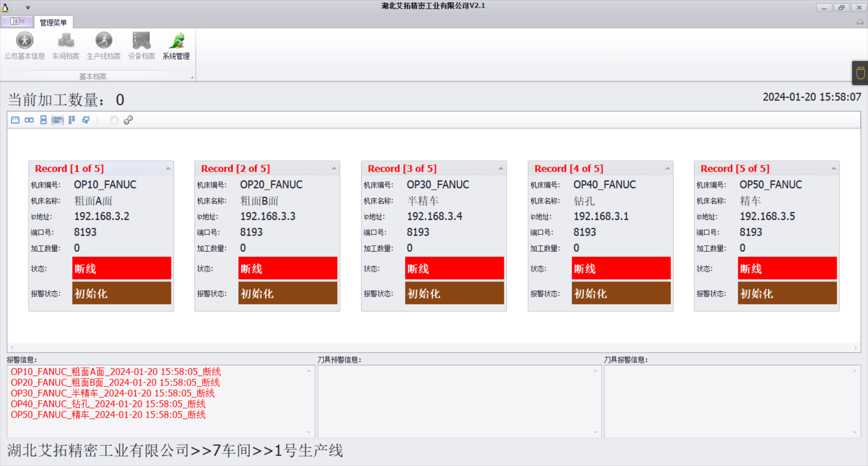Click the 设备档案 equipment icon
The height and width of the screenshot is (466, 868).
141,46
